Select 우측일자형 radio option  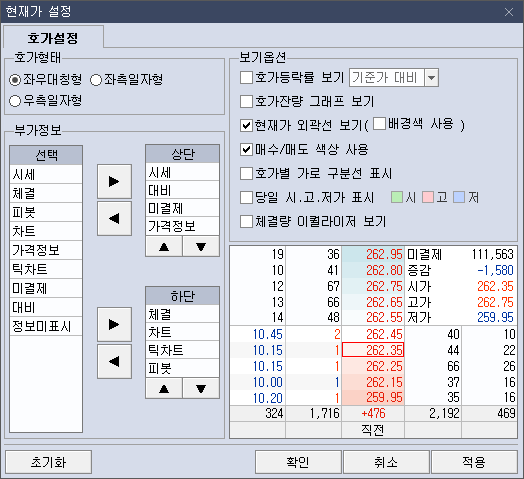(45, 100)
